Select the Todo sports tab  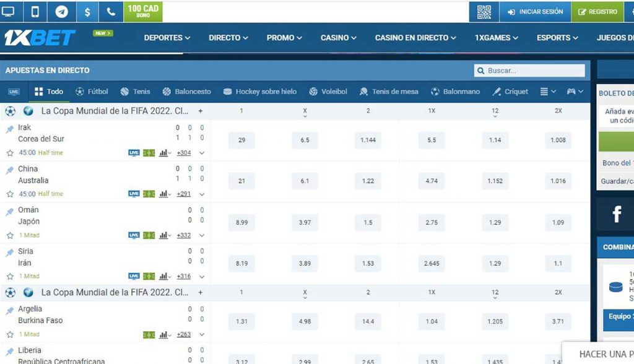49,92
